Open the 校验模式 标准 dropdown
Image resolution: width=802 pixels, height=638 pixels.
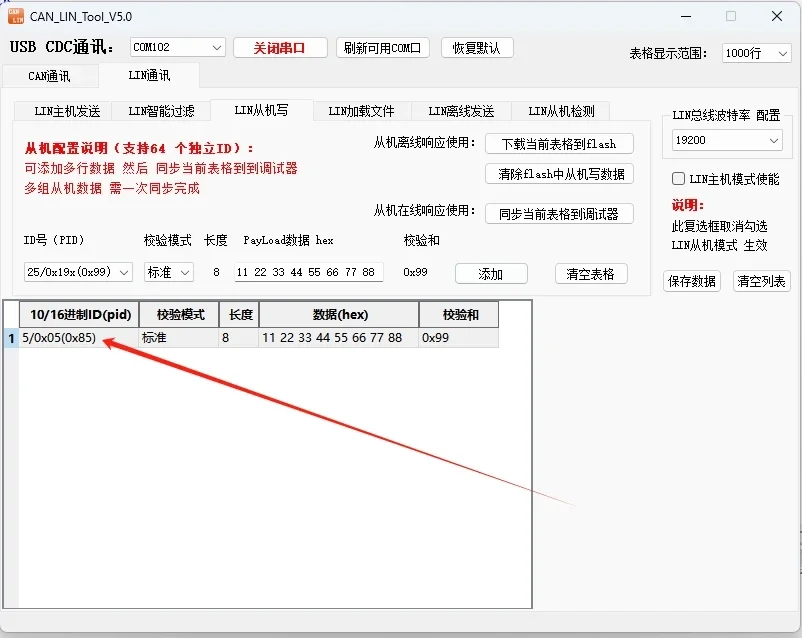tap(168, 272)
